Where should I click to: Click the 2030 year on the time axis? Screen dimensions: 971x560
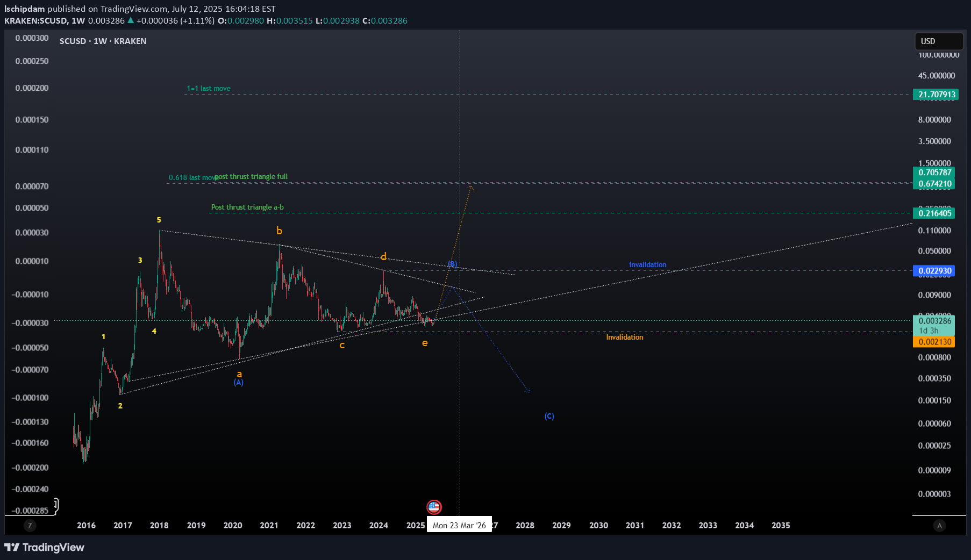pos(598,526)
